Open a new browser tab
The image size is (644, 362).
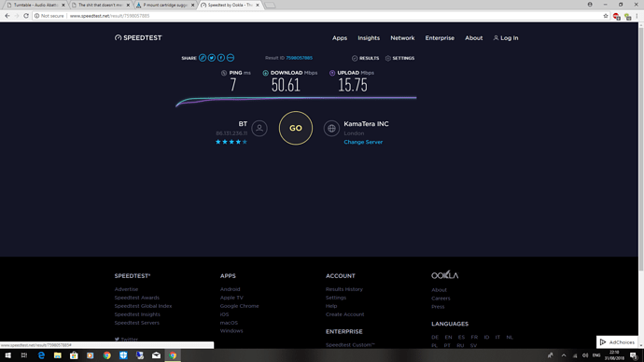(x=270, y=6)
